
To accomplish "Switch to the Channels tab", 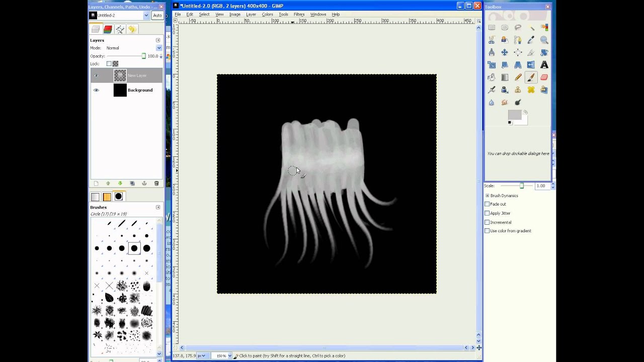I will (x=108, y=30).
